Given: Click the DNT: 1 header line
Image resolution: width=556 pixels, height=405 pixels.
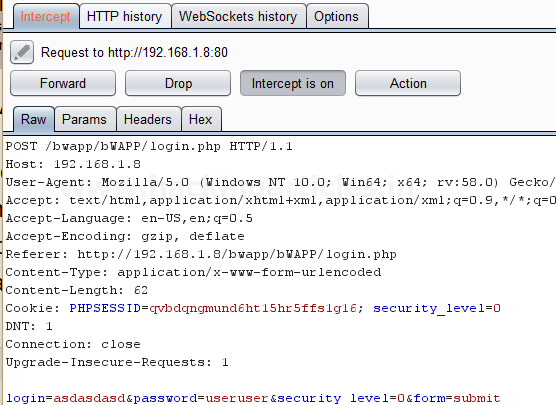Looking at the screenshot, I should [29, 326].
